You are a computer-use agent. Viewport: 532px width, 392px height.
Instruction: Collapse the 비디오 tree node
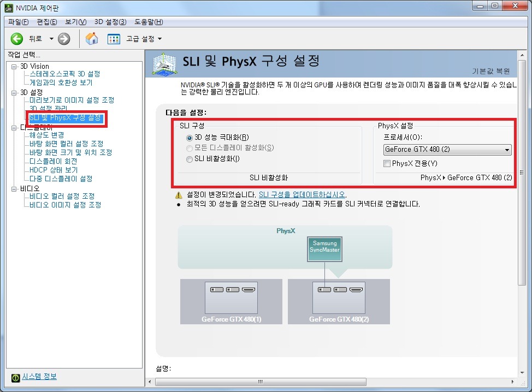(14, 189)
